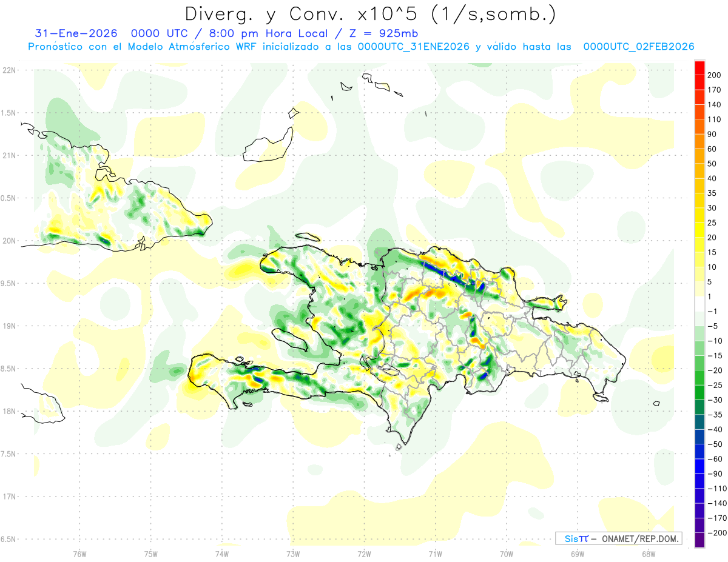Click the "75W" longitude label
The width and height of the screenshot is (728, 562).
coord(150,554)
